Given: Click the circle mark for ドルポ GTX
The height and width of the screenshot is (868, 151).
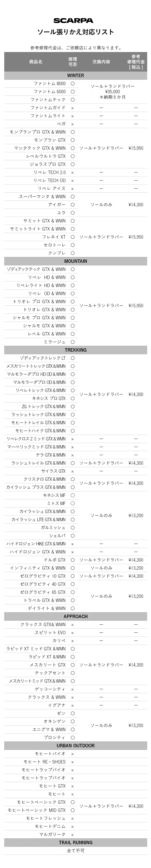Looking at the screenshot, I should (73, 560).
